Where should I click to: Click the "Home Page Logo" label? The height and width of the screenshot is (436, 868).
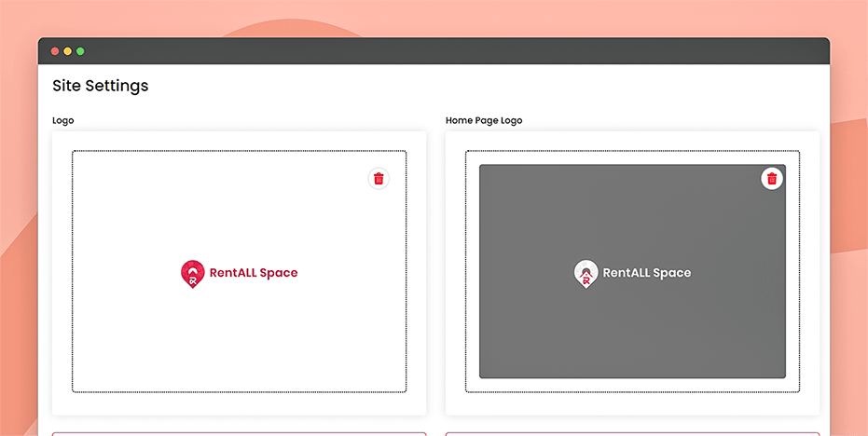pyautogui.click(x=484, y=120)
